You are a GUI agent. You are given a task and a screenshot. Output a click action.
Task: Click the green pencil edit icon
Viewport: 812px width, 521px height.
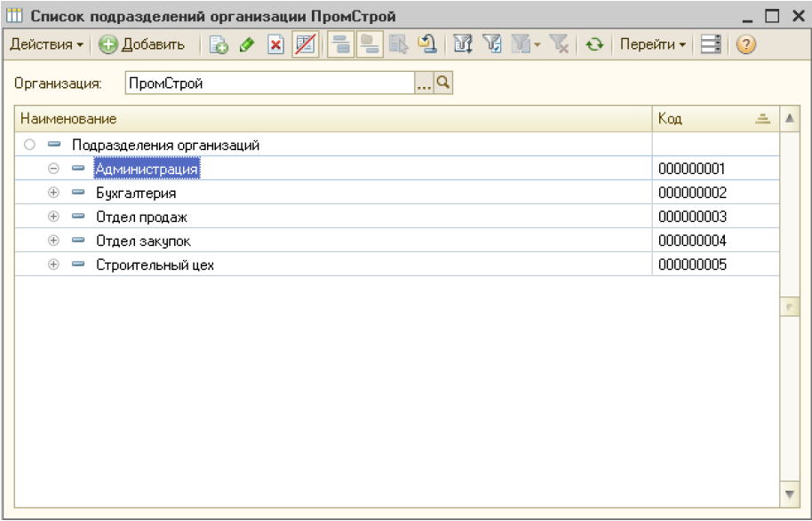(x=247, y=44)
